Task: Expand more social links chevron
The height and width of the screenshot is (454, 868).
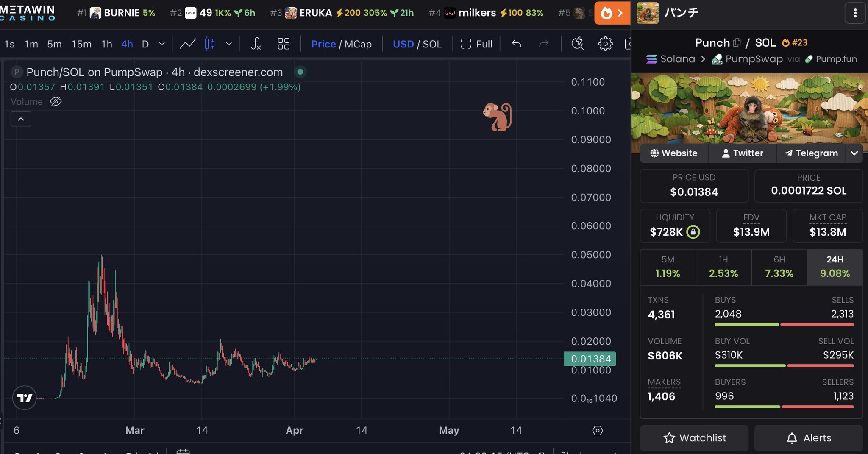Action: [854, 153]
